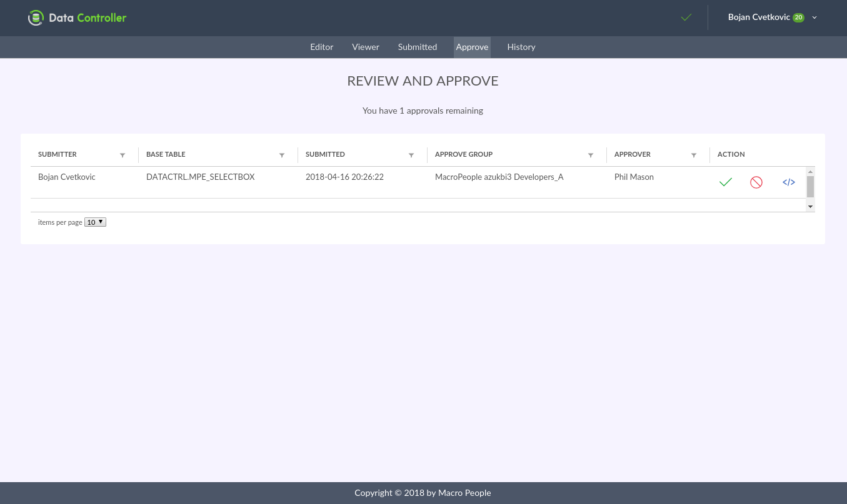The height and width of the screenshot is (504, 847).
Task: Filter the Base Table column
Action: coord(282,155)
